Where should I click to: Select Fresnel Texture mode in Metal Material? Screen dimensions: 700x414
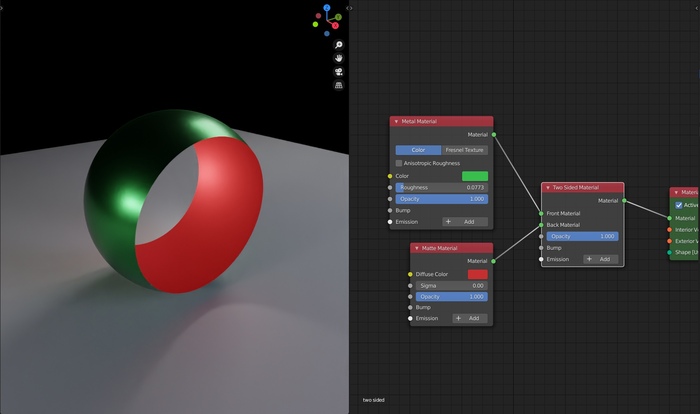point(465,150)
